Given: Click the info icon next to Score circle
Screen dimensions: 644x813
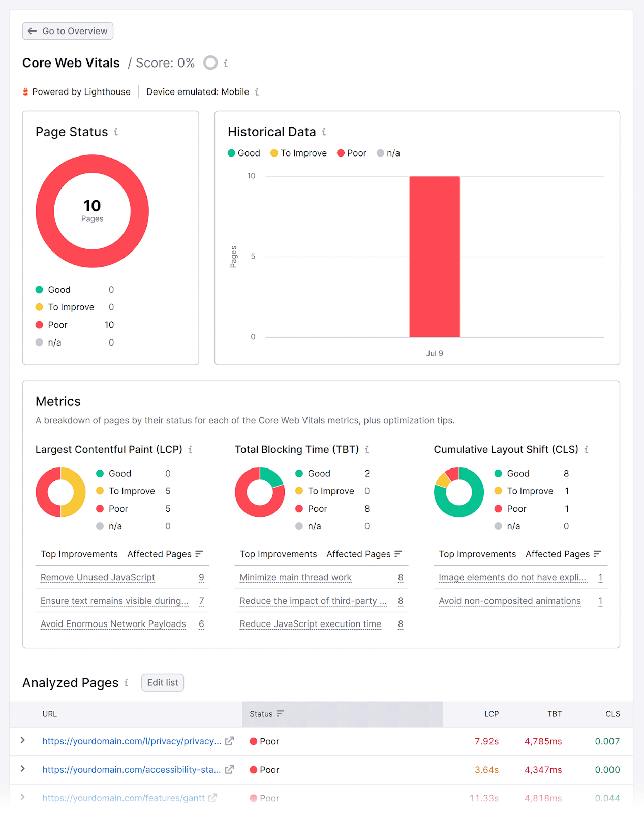Looking at the screenshot, I should coord(226,63).
